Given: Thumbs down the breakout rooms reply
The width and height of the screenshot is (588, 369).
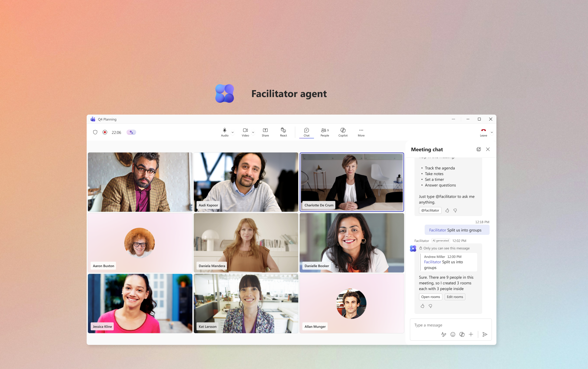Looking at the screenshot, I should click(x=430, y=306).
